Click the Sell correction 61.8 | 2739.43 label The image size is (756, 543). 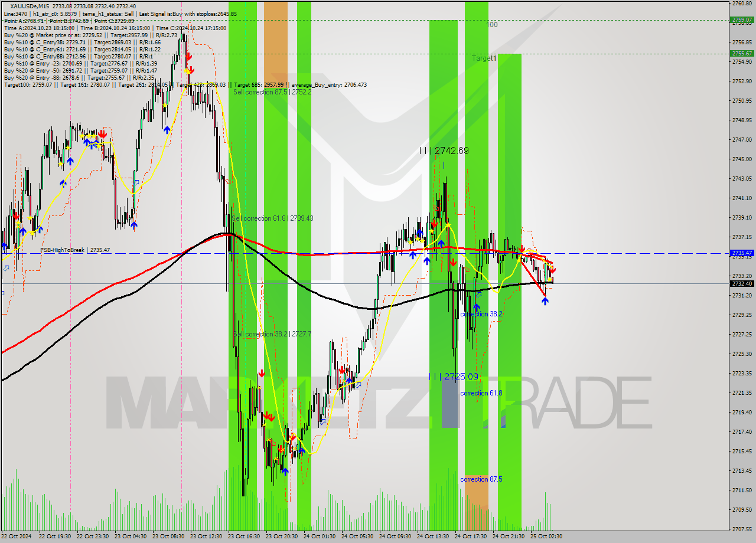coord(272,218)
